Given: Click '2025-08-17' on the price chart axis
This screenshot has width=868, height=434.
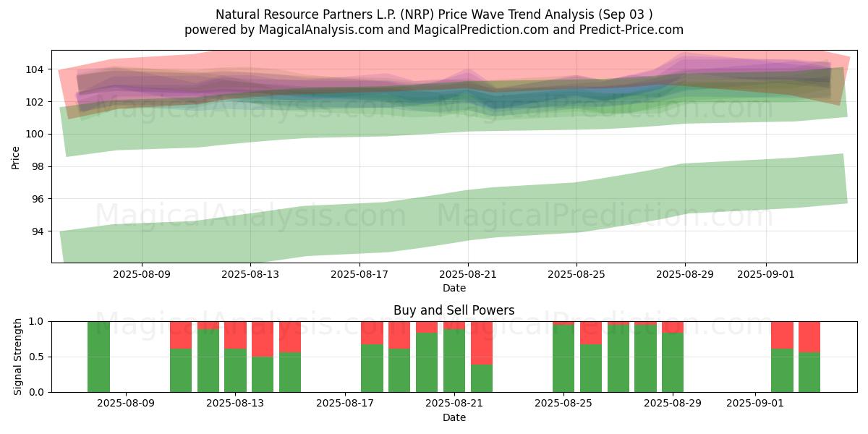Looking at the screenshot, I should tap(359, 275).
